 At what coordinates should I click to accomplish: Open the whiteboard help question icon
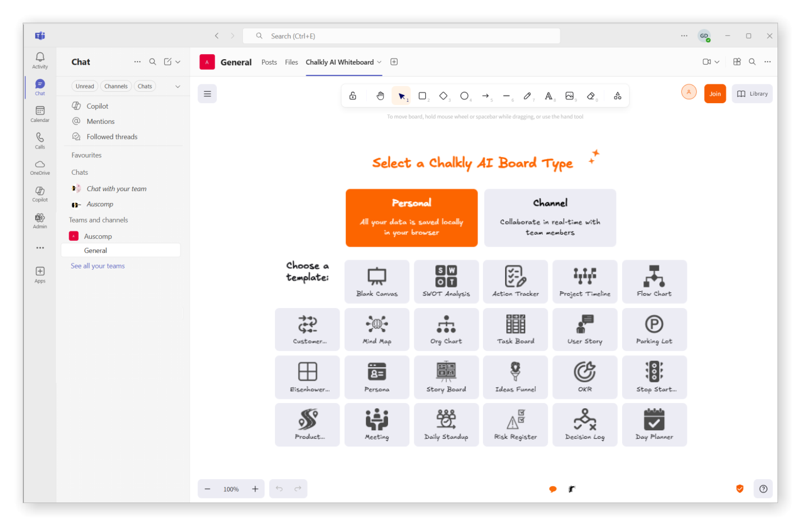tap(763, 489)
